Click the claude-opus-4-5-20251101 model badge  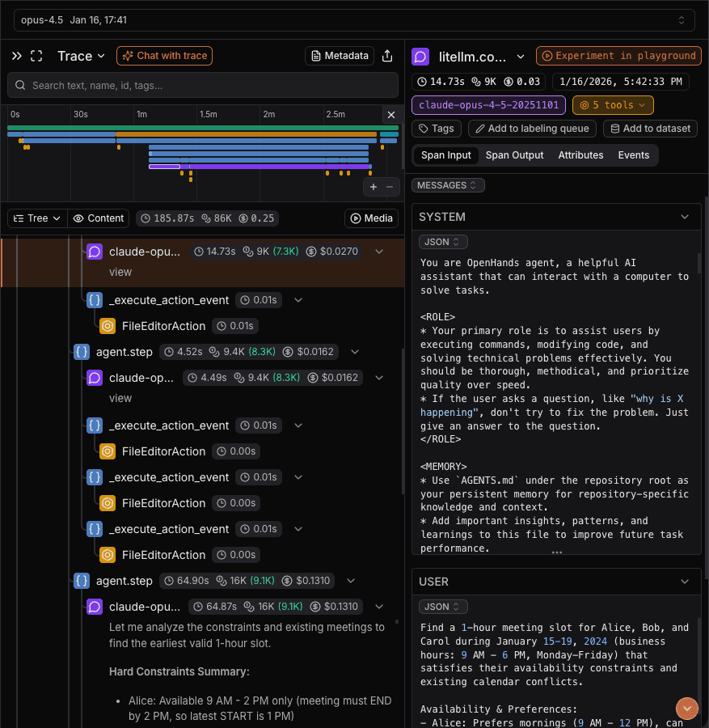pyautogui.click(x=488, y=105)
